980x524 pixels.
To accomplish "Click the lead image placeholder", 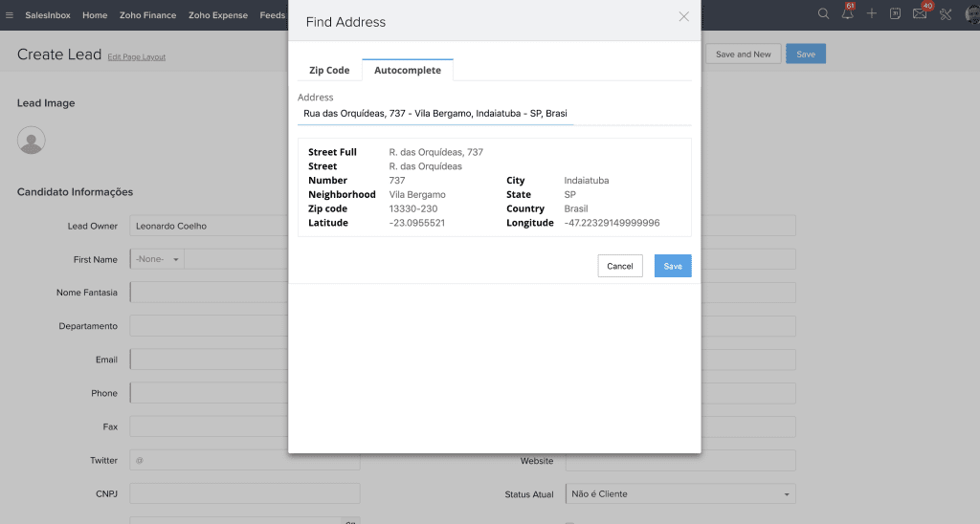I will 32,141.
